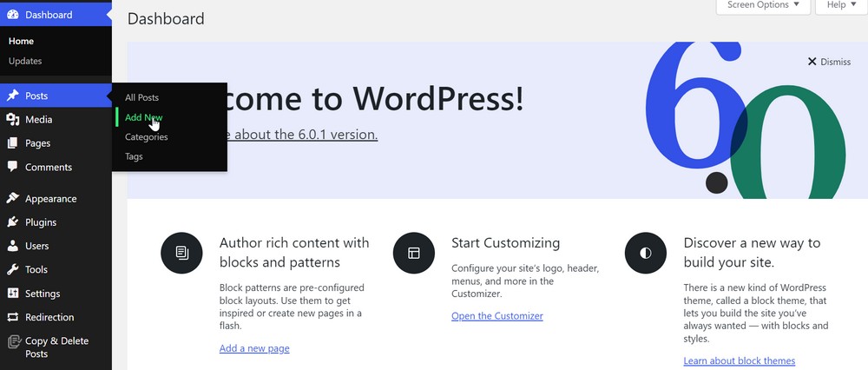This screenshot has height=370, width=868.
Task: Click Discover a new way heading
Action: coord(752,252)
